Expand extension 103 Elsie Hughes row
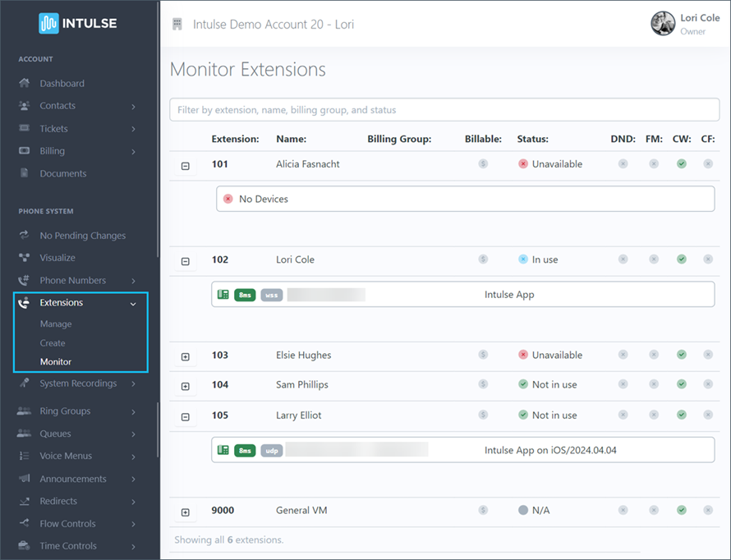This screenshot has height=560, width=731. 185,357
